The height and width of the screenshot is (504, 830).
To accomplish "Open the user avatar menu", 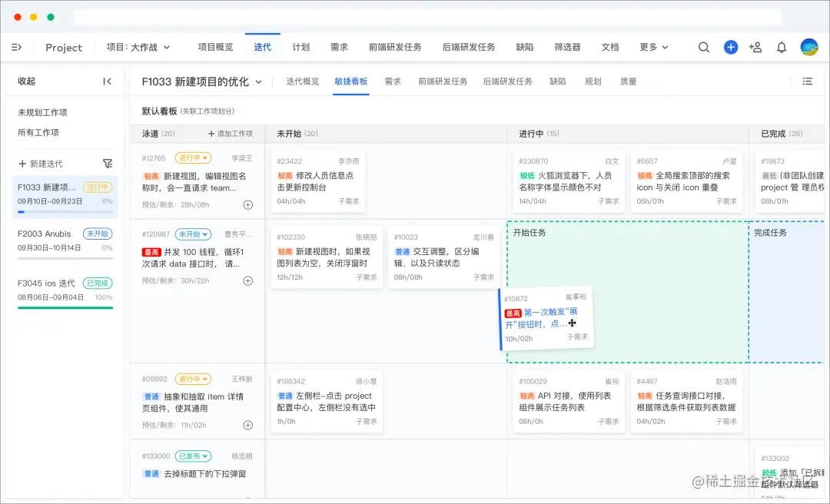I will [x=808, y=47].
